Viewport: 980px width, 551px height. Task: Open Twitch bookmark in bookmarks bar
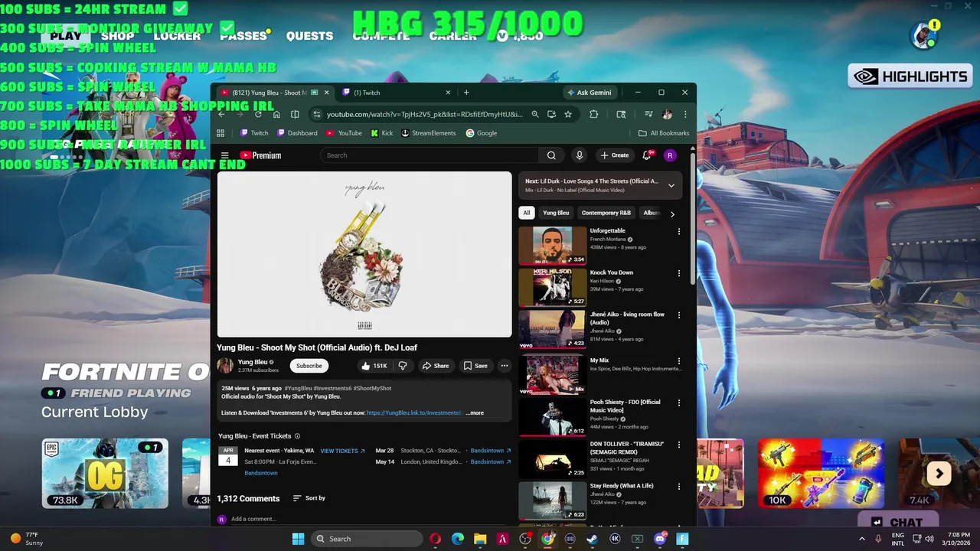[254, 133]
